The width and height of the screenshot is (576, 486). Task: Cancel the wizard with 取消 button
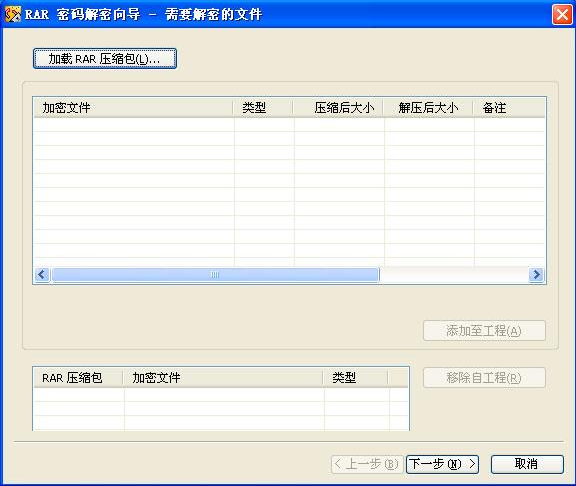527,464
